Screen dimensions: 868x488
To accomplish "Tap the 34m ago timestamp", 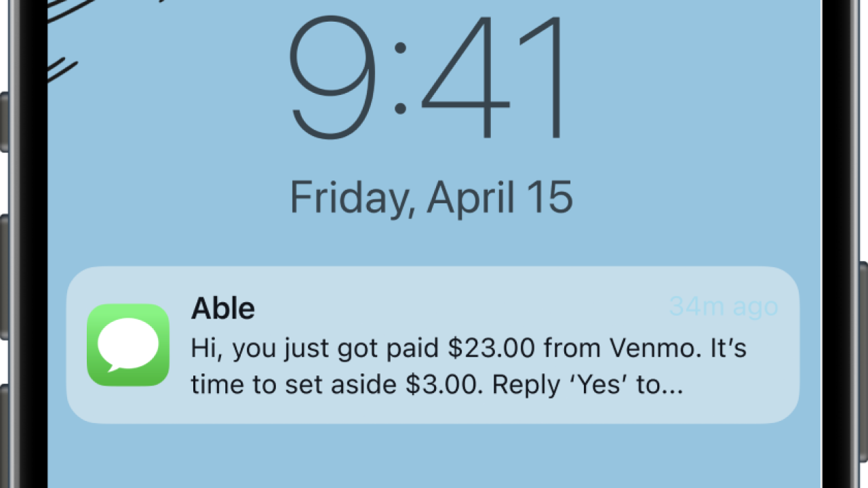I will coord(723,306).
